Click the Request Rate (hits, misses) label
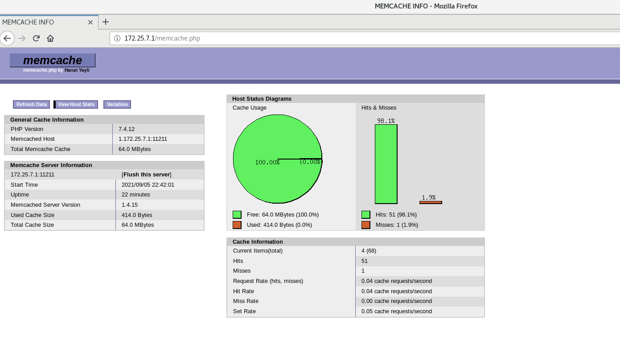This screenshot has width=620, height=364. coord(268,281)
